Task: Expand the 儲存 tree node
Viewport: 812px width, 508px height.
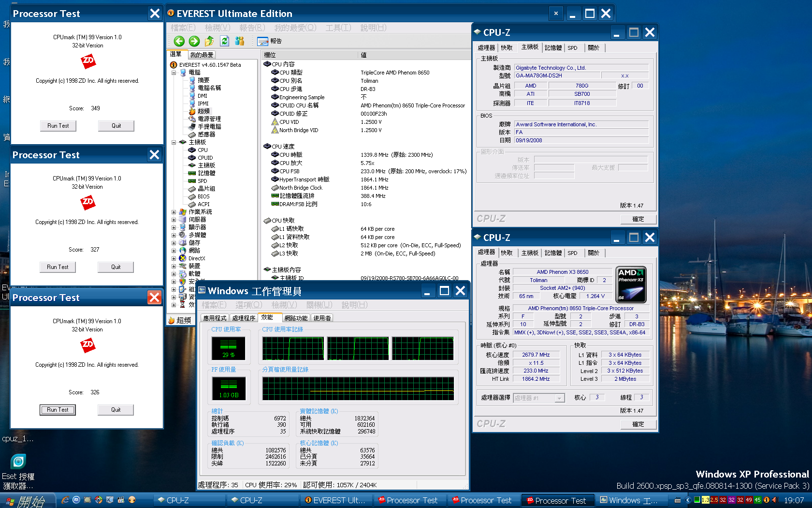Action: 174,243
